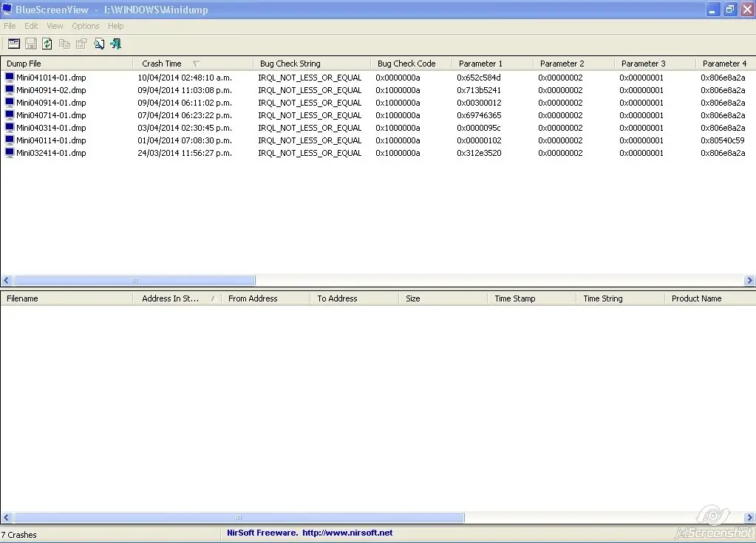This screenshot has width=756, height=543.
Task: Select crash time 09/04/2014 11:03:08 p.m.
Action: point(185,90)
